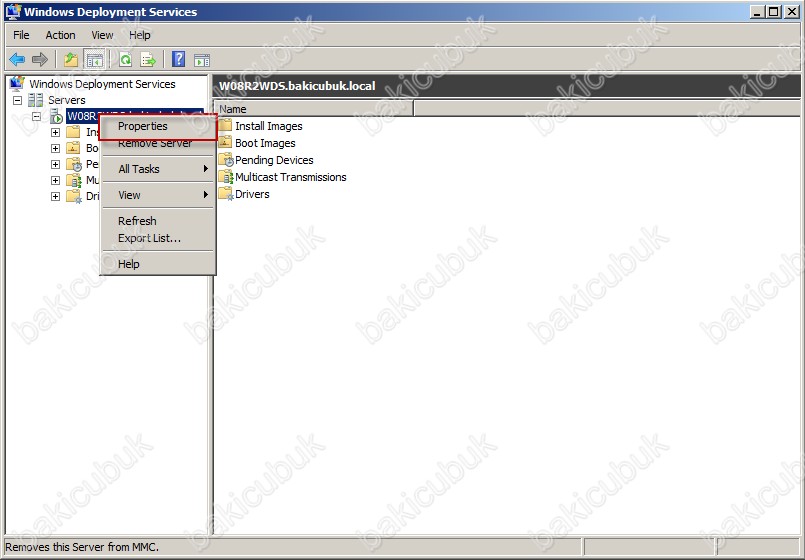
Task: Click the Name column header
Action: (314, 109)
